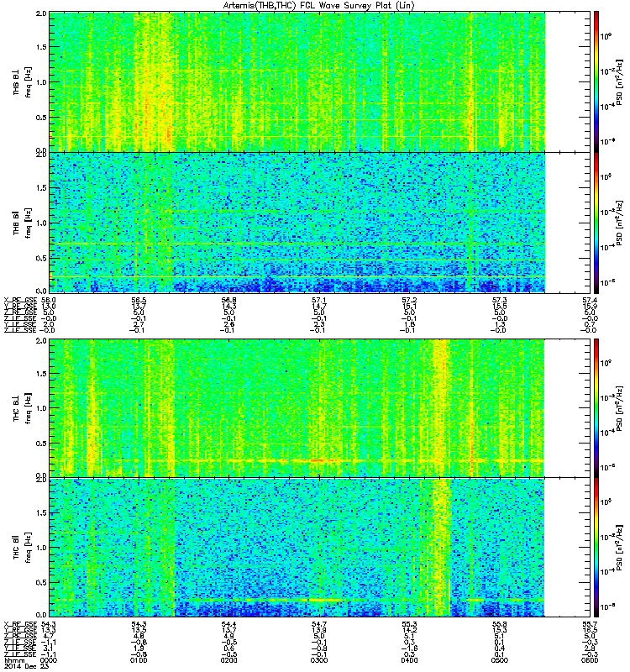Click the 0000 time tick label

coord(48,660)
